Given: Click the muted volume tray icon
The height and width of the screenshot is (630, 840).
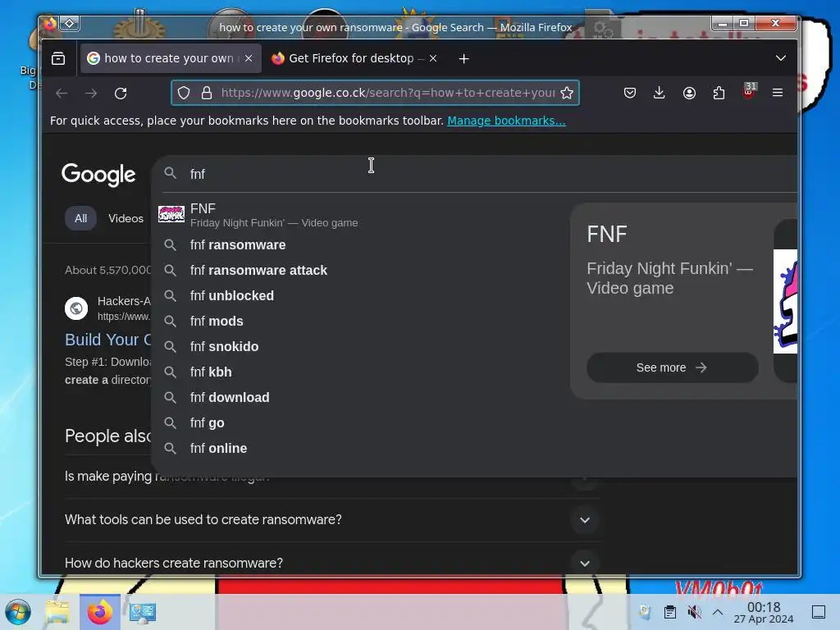Looking at the screenshot, I should point(694,612).
